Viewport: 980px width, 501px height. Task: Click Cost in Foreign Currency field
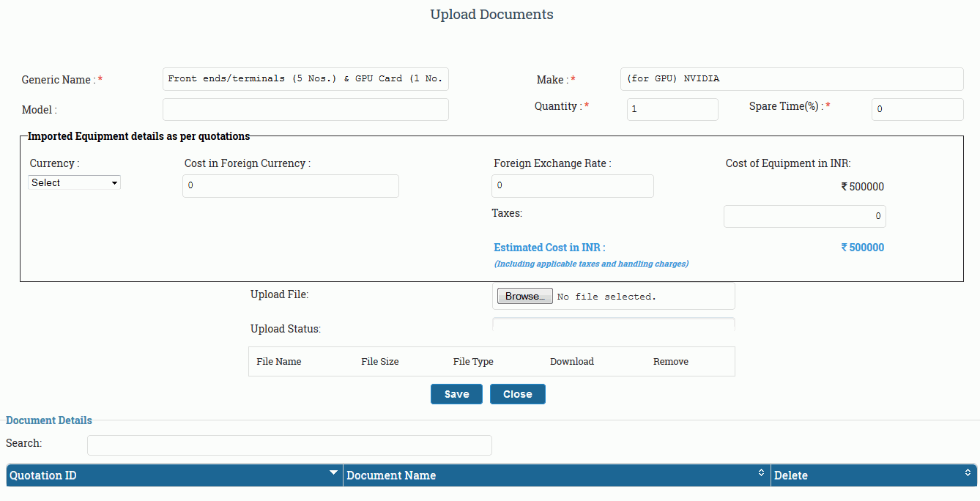(291, 186)
